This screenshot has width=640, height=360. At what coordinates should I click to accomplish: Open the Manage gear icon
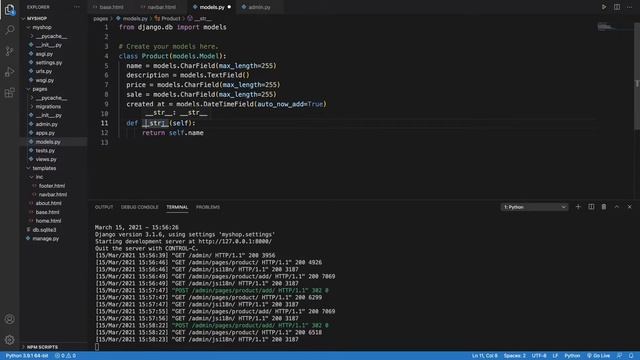coord(9,340)
